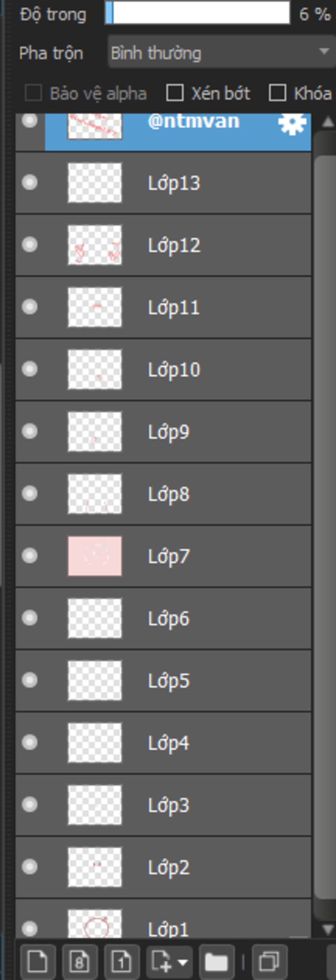Add a new 1-bit layer

121,961
